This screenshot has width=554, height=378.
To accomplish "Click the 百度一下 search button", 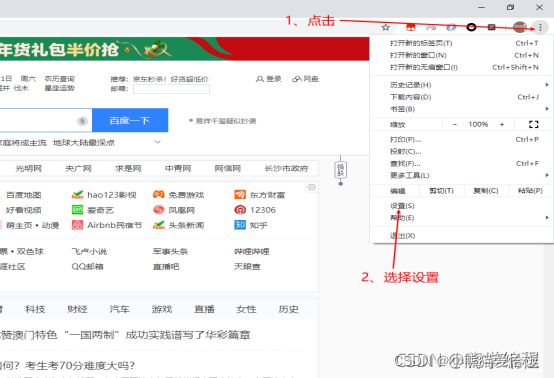I will (130, 120).
